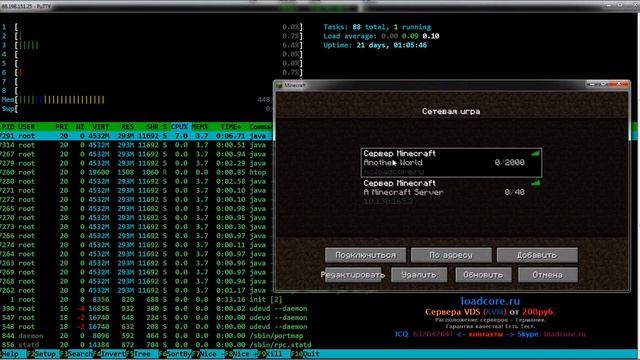
Task: Click the NI column header
Action: pos(80,127)
